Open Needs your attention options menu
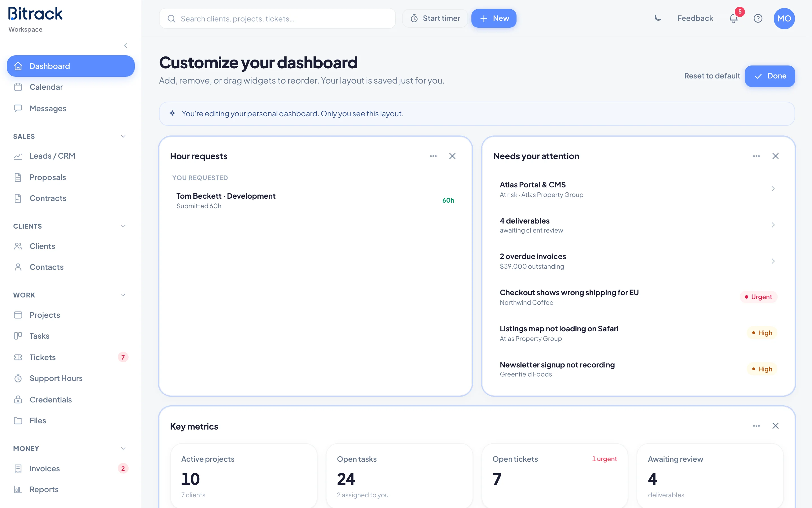Image resolution: width=812 pixels, height=508 pixels. [756, 156]
